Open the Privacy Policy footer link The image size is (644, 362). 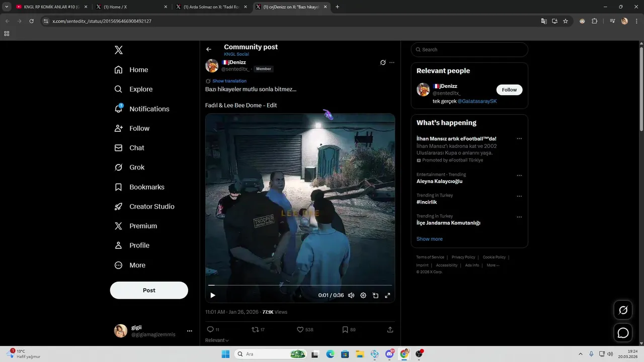pos(463,257)
